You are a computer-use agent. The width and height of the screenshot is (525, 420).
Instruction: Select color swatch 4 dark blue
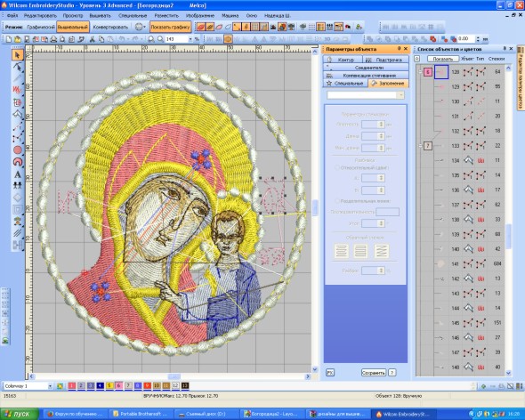[100, 386]
